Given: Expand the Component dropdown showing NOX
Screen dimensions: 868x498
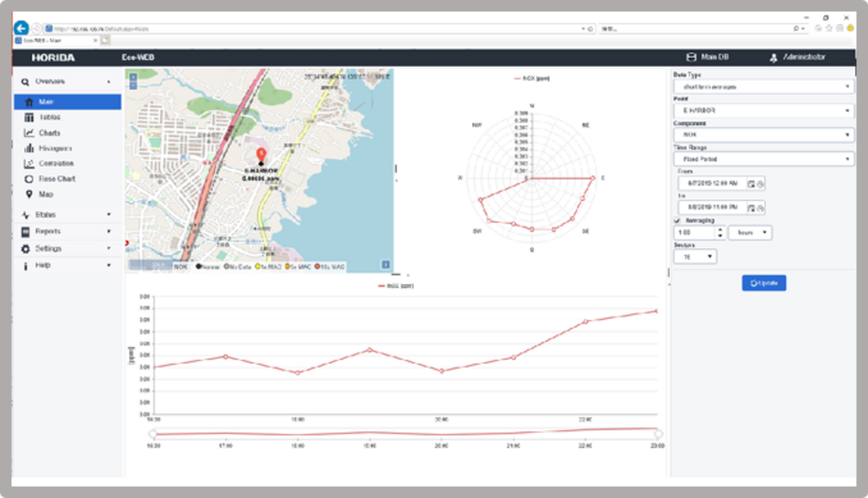Looking at the screenshot, I should (x=763, y=134).
